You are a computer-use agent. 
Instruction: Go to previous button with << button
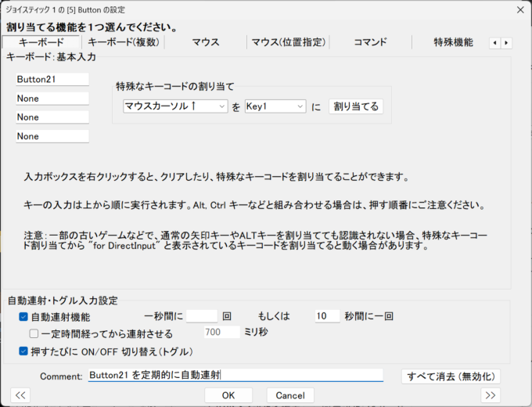[x=20, y=395]
